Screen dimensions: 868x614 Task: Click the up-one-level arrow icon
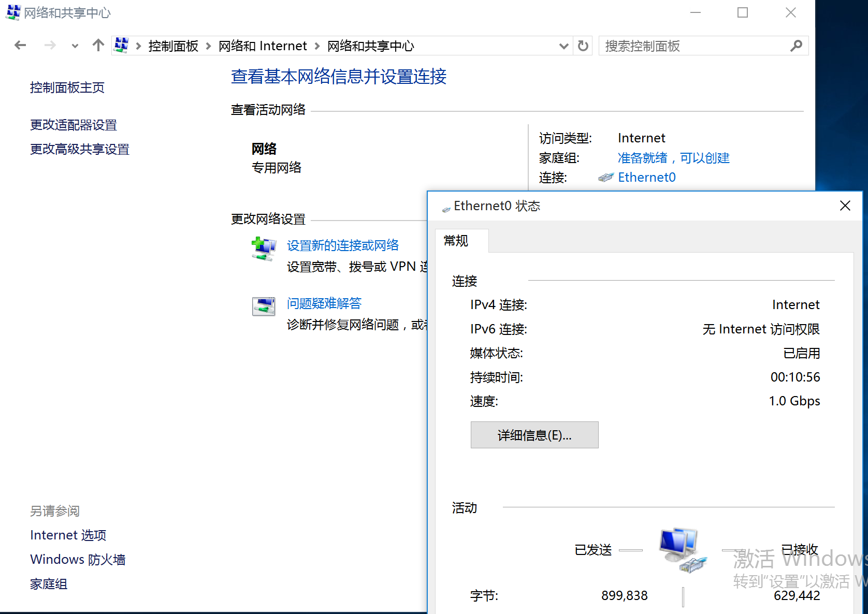[98, 46]
